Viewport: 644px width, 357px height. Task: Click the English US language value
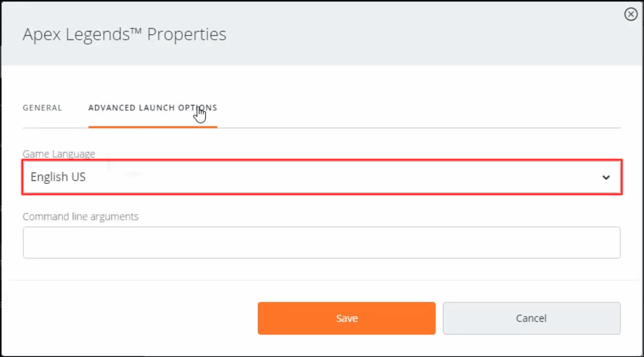58,177
